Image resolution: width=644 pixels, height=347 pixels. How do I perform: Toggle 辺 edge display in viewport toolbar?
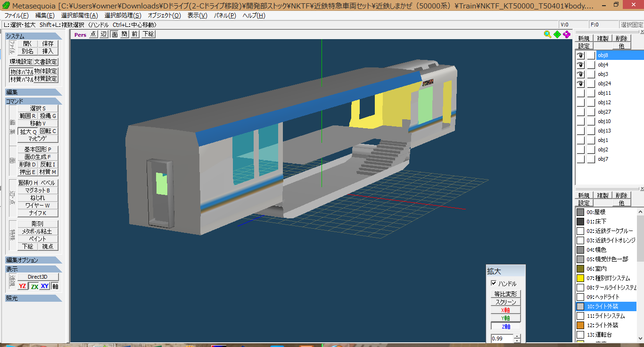coord(104,34)
